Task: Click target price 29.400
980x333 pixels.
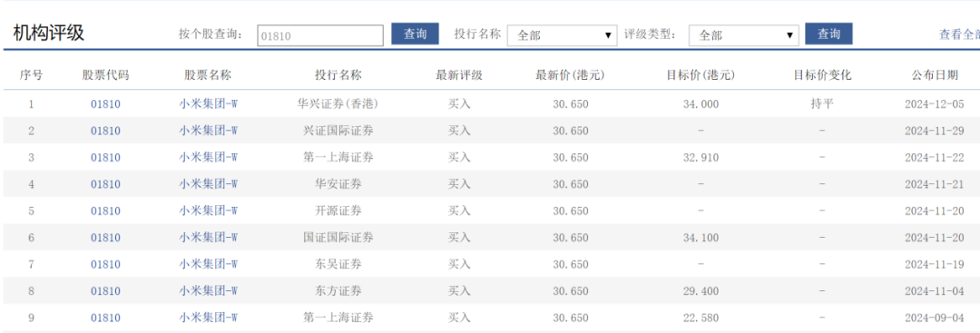Action: click(701, 291)
